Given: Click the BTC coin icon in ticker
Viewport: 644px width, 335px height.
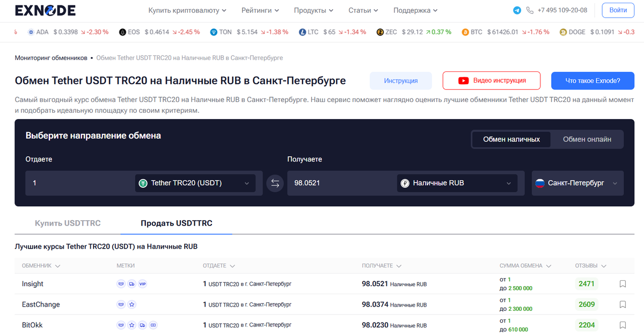Looking at the screenshot, I should [x=465, y=32].
